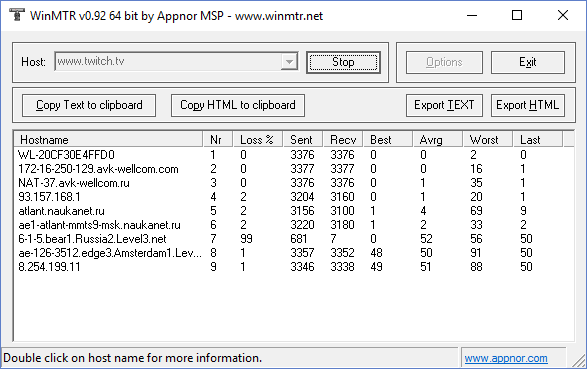Open the Options dialog
587x369 pixels.
(444, 62)
